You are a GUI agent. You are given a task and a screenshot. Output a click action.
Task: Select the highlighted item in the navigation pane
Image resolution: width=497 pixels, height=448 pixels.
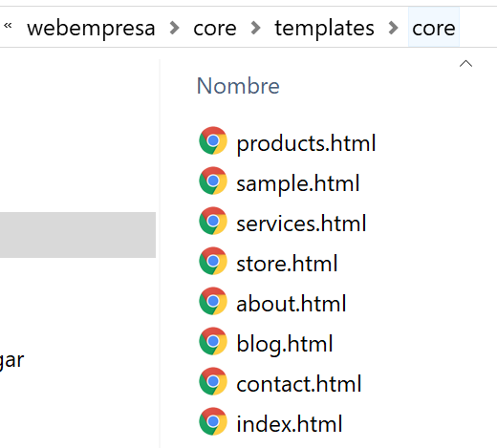[x=77, y=235]
